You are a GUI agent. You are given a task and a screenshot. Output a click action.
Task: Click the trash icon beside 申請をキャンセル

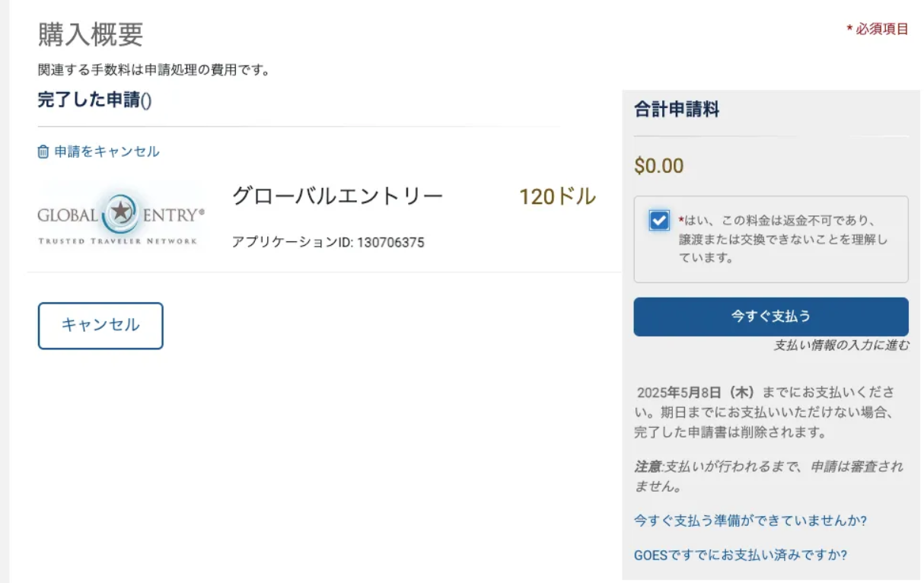pos(43,151)
